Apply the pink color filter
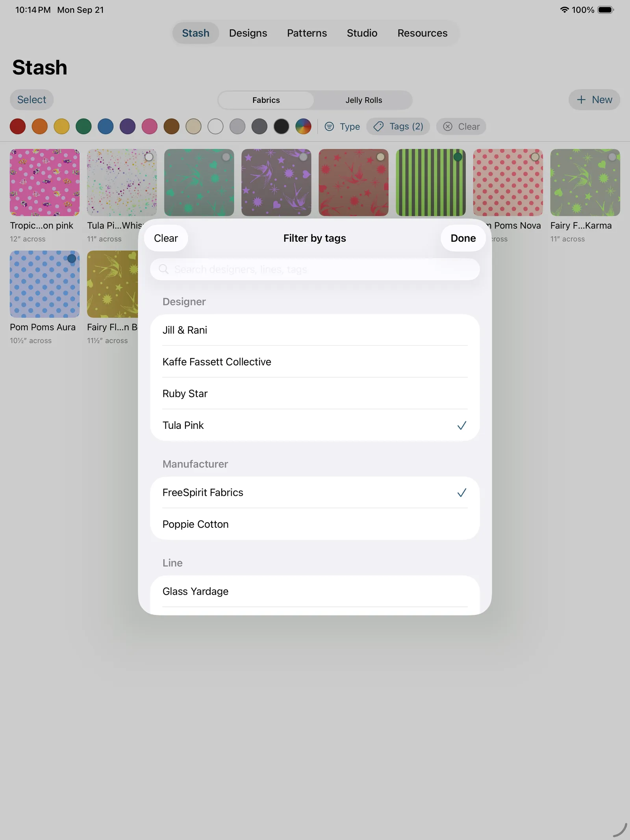Image resolution: width=630 pixels, height=840 pixels. tap(150, 126)
